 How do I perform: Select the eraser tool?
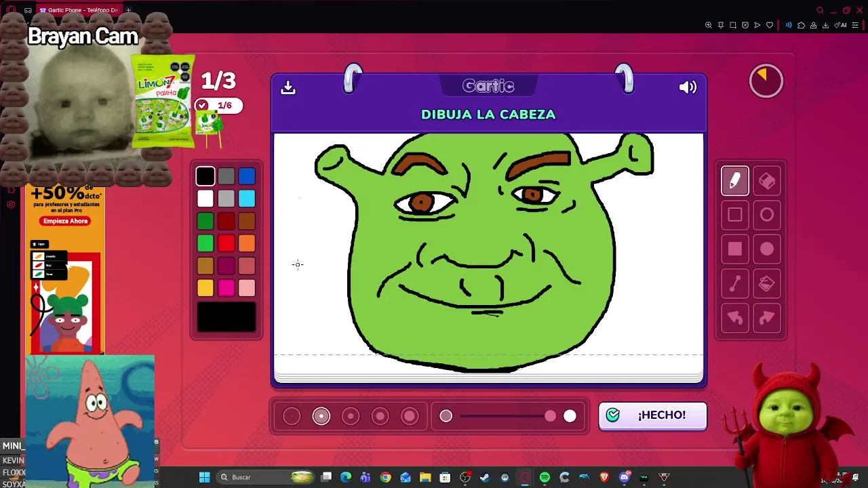(x=767, y=181)
